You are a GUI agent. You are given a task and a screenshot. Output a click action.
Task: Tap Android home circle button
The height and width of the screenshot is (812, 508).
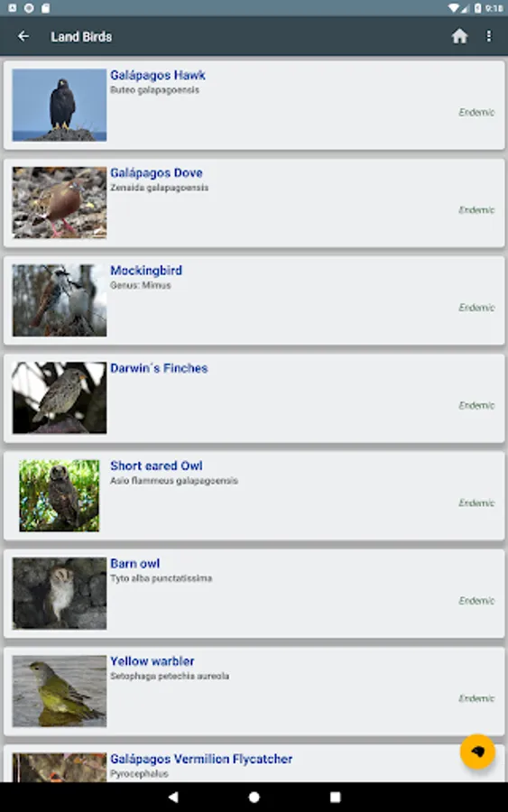[x=254, y=797]
